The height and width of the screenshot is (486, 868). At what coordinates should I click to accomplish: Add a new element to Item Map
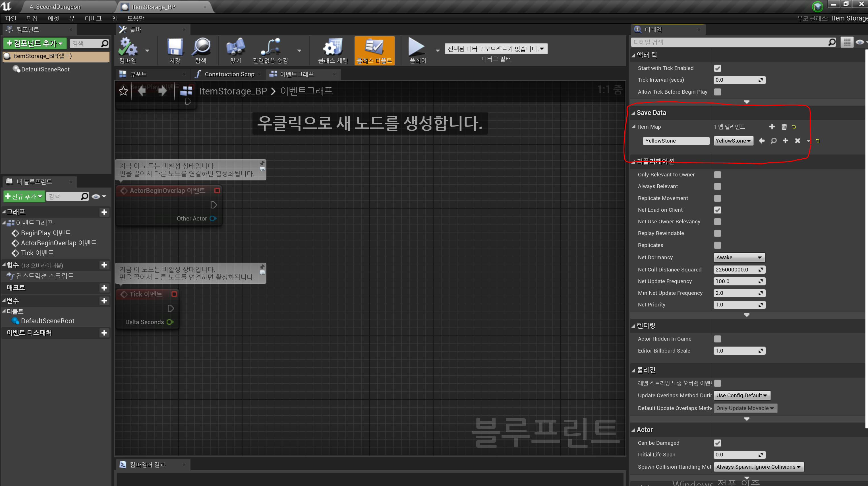[772, 126]
